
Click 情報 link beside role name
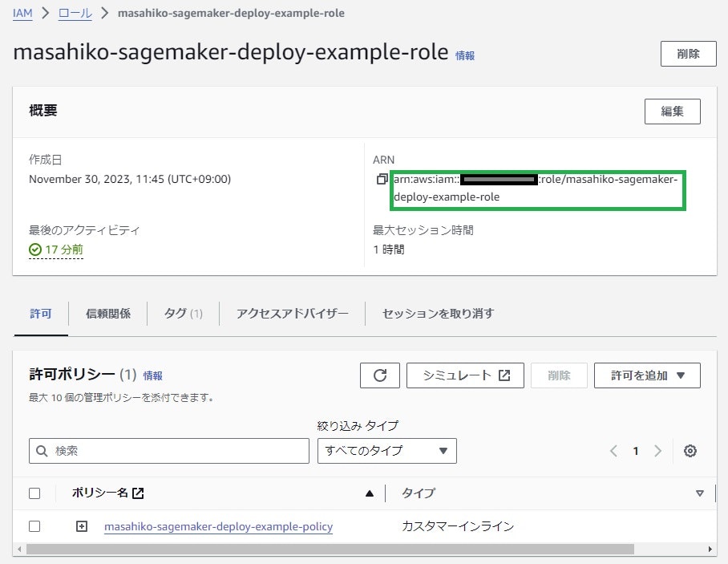(465, 55)
